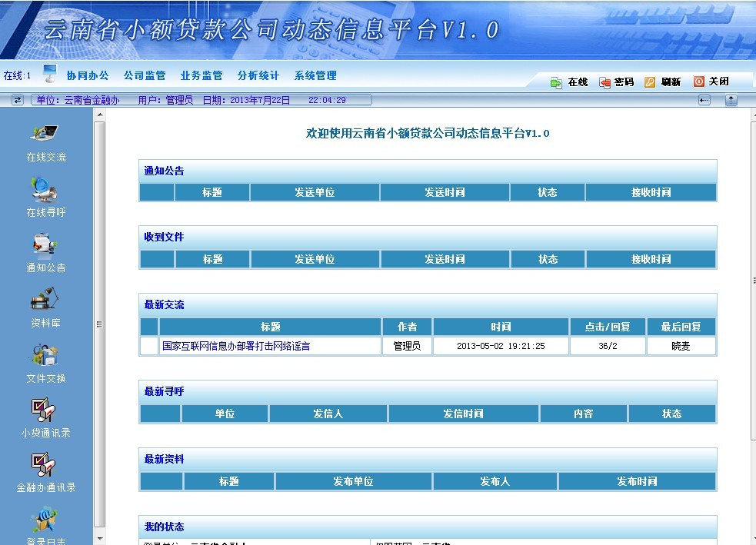
Task: Open the 业务监管 menu
Action: coord(201,75)
